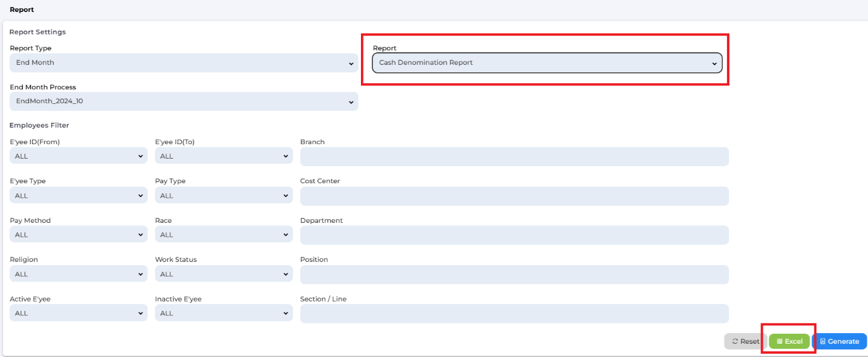Open the Religion filter dropdown
This screenshot has width=868, height=357.
click(x=79, y=274)
